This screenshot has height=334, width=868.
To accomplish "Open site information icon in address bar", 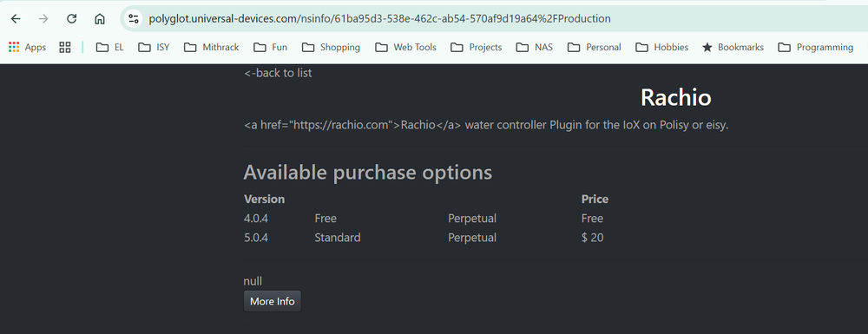I will pos(134,19).
